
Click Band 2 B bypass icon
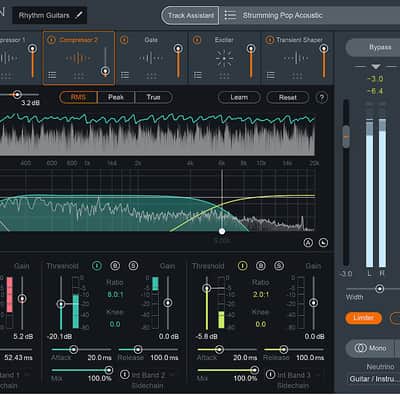[115, 266]
